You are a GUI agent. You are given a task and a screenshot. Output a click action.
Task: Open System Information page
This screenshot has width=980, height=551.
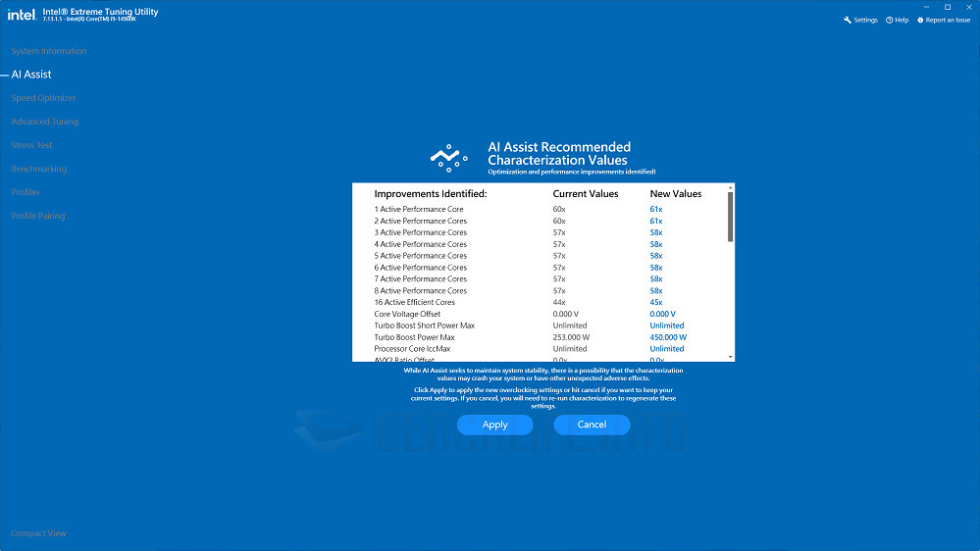point(49,51)
